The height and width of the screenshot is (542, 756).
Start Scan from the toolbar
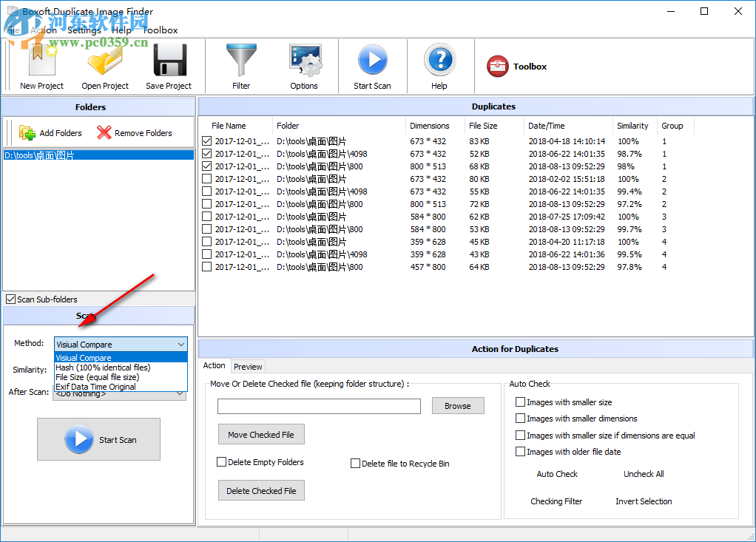(372, 66)
